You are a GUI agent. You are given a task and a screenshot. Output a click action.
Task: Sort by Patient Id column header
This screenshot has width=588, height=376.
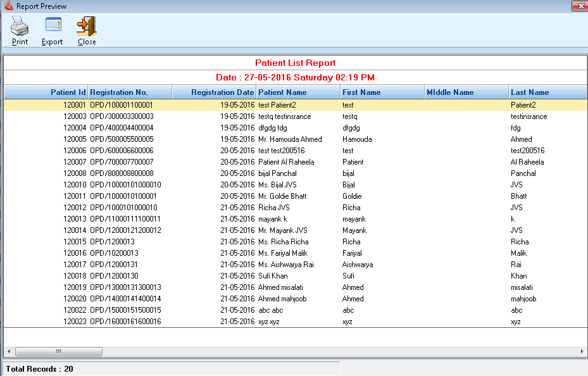coord(46,92)
